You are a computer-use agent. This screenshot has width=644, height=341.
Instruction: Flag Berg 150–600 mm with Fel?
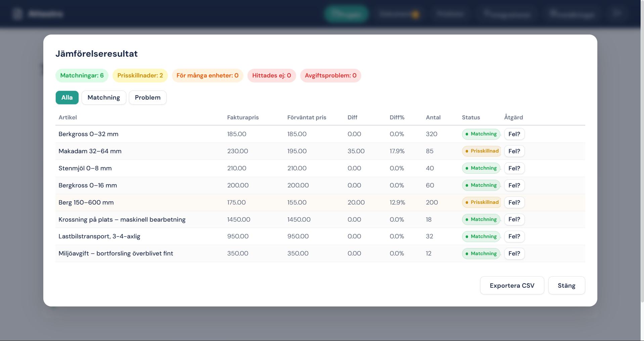point(514,203)
